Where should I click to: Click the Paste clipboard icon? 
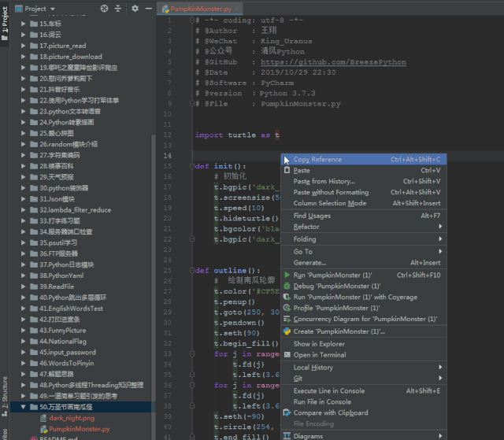click(287, 170)
